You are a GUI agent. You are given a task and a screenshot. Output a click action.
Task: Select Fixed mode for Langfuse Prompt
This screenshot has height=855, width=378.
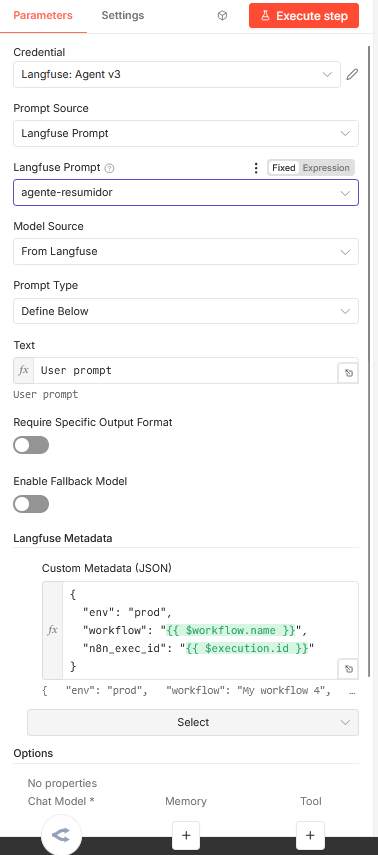pyautogui.click(x=284, y=168)
